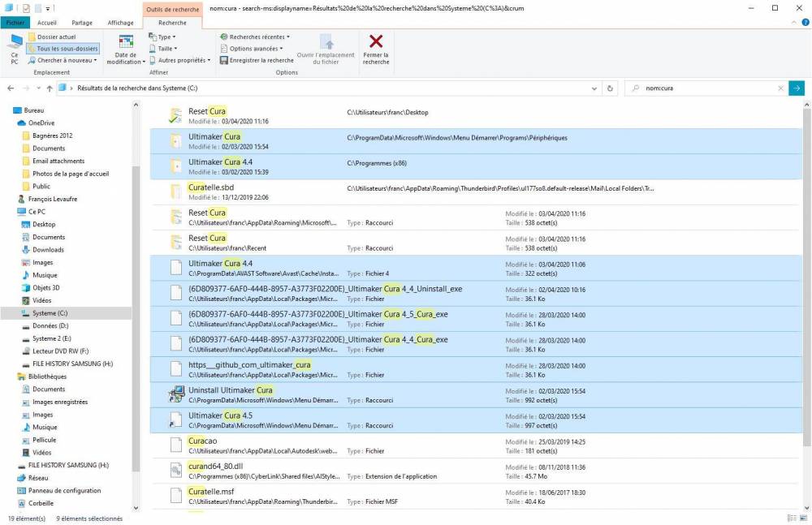Click the search box containing nom:cura

coord(707,88)
